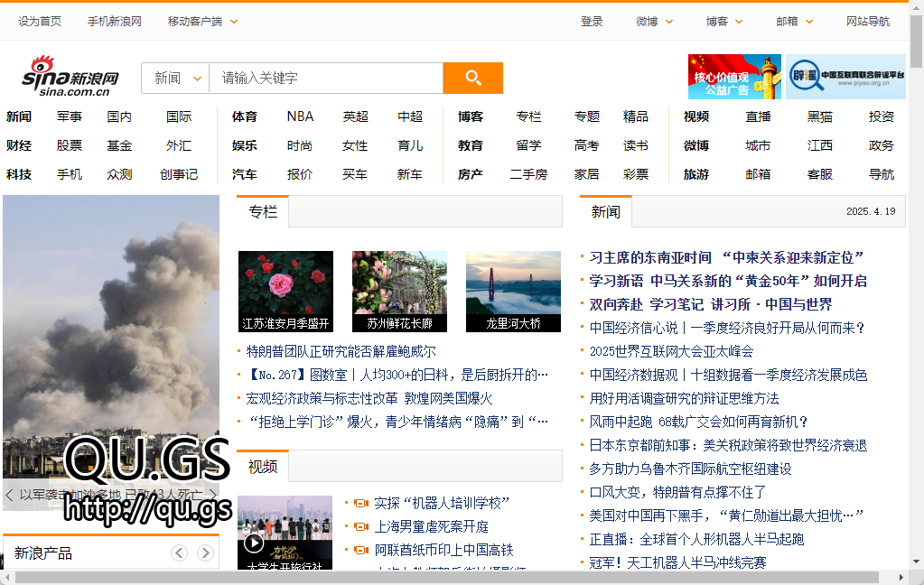Open 视频 navigation link
Image resolution: width=924 pixels, height=585 pixels.
tap(696, 116)
